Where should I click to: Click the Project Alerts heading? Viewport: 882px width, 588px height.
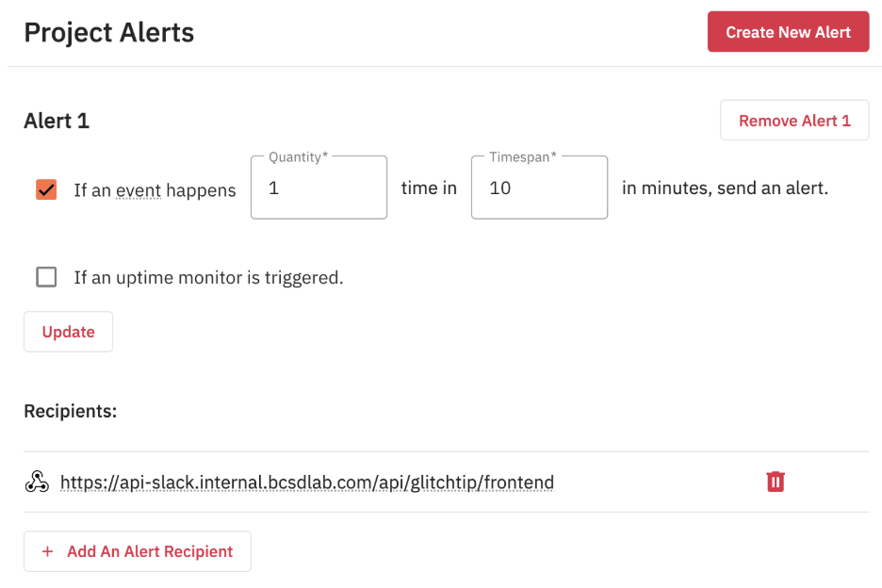109,33
